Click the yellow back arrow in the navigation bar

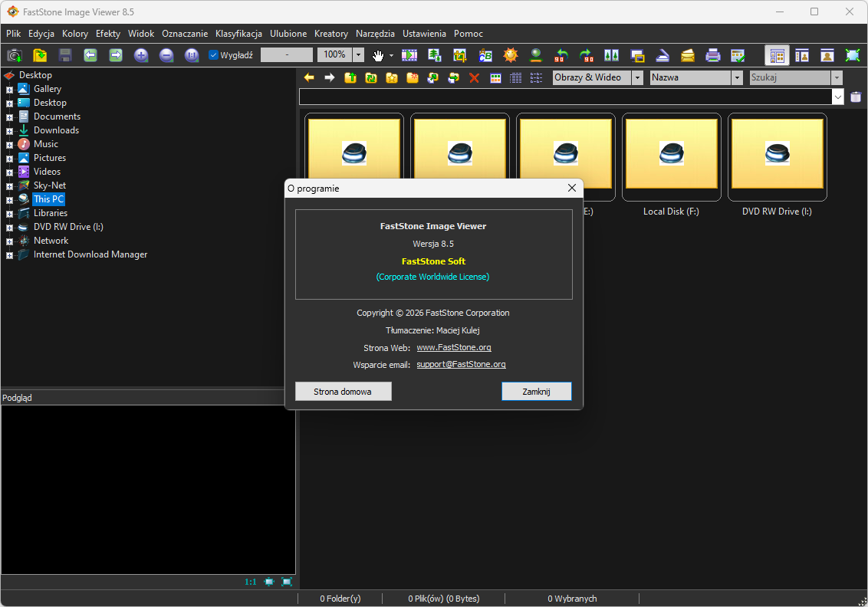point(309,78)
